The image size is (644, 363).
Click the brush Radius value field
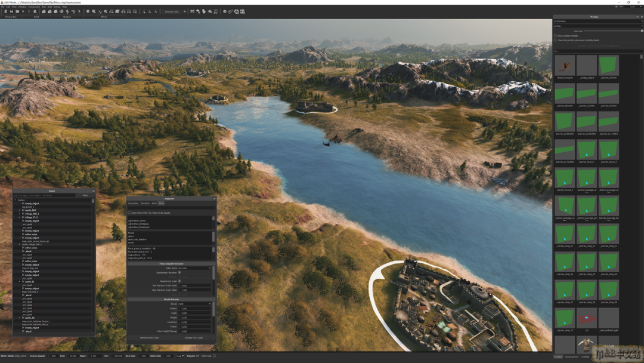[195, 308]
